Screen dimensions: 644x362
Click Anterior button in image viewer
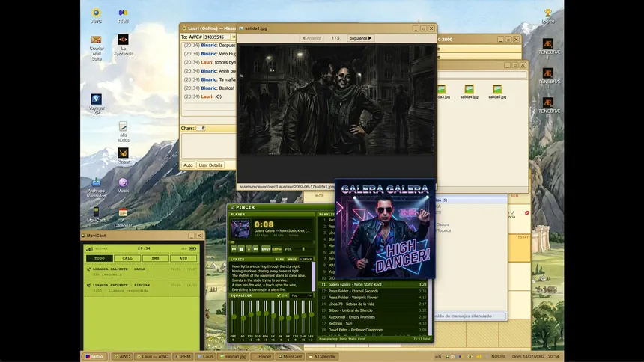coord(312,38)
